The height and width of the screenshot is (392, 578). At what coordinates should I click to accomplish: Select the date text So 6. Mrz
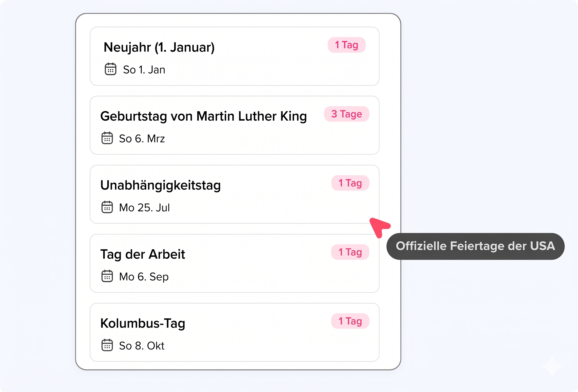click(x=142, y=139)
